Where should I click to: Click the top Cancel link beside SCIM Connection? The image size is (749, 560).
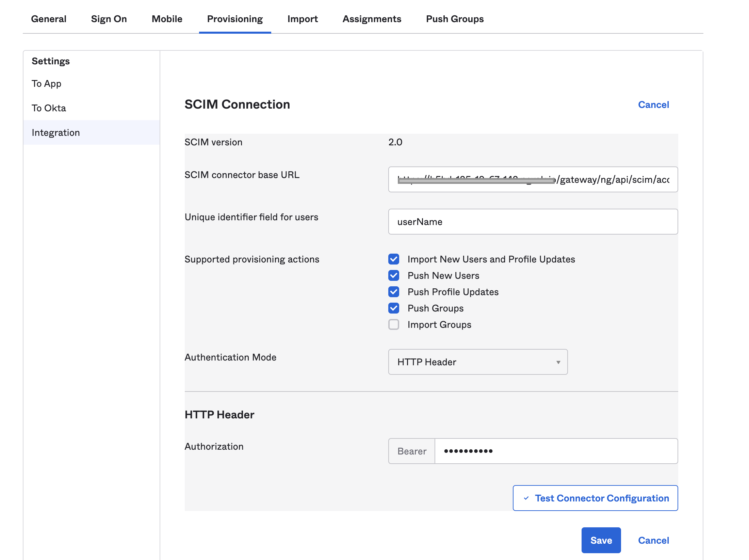click(653, 105)
